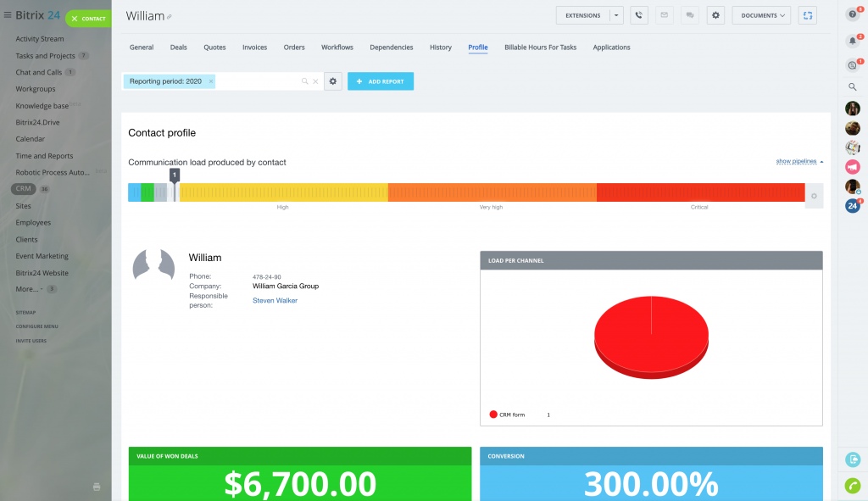Toggle the hamburger main menu
868x501 pixels.
coord(8,15)
